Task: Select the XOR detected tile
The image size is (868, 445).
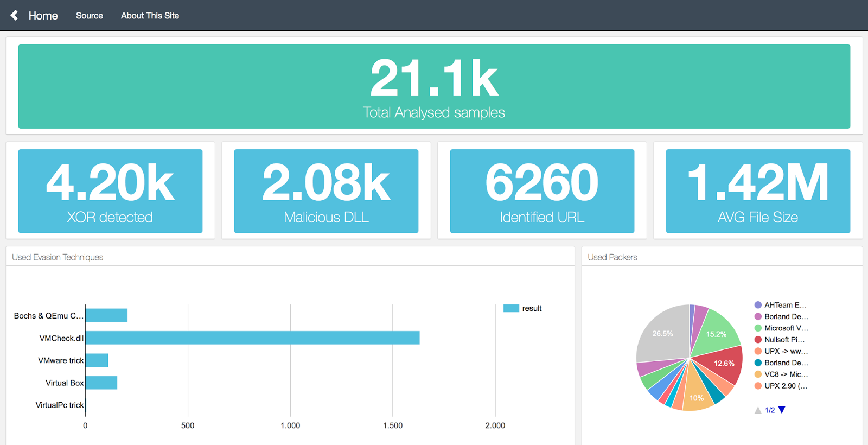Action: pyautogui.click(x=110, y=191)
